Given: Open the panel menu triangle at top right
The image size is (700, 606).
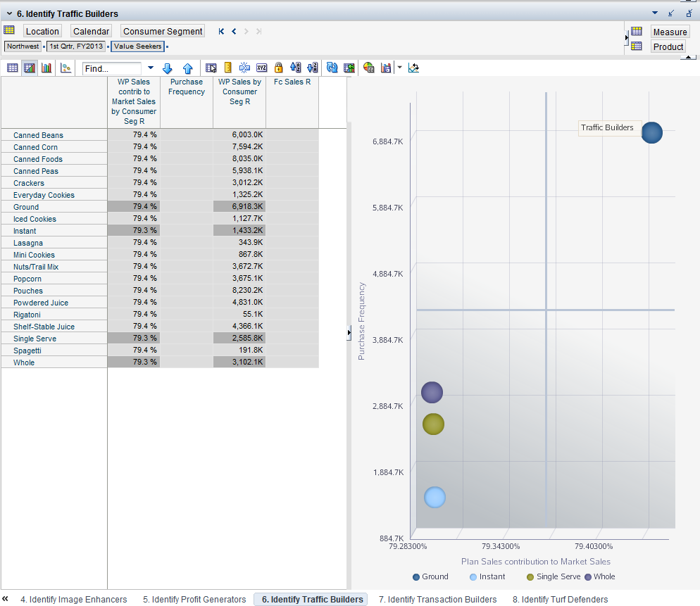Looking at the screenshot, I should click(x=655, y=13).
